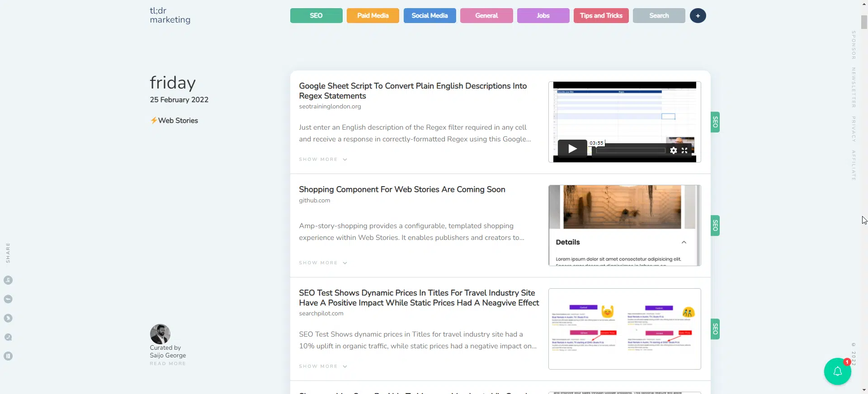
Task: Click the video progress bar
Action: (631, 150)
